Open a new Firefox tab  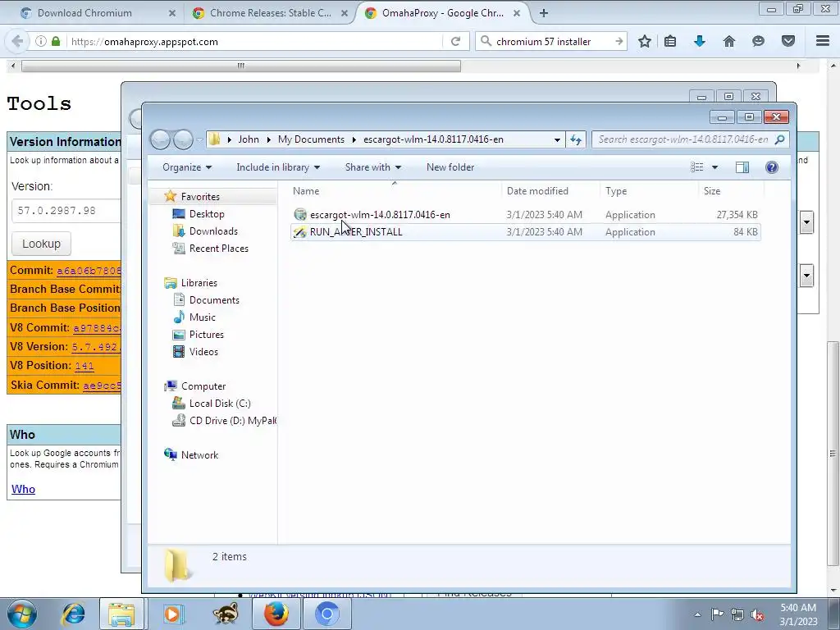click(x=544, y=13)
